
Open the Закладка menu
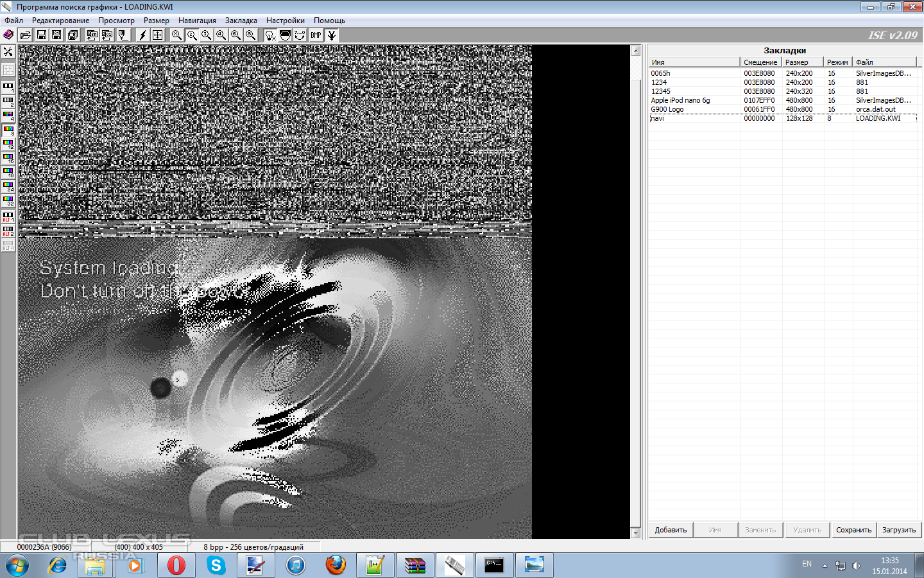click(241, 21)
